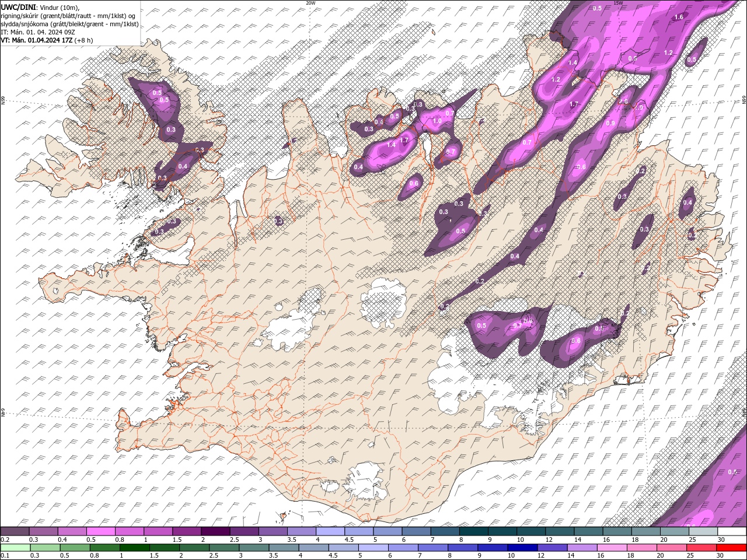Click the "0.2" label in the upper legend
Screen dimensions: 747x560
click(x=5, y=540)
